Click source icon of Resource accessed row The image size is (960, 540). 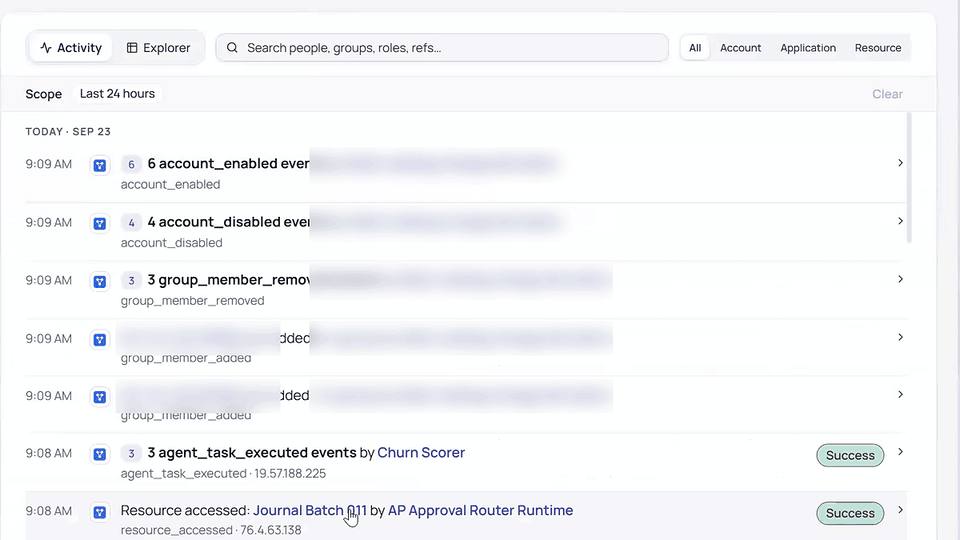coord(100,512)
